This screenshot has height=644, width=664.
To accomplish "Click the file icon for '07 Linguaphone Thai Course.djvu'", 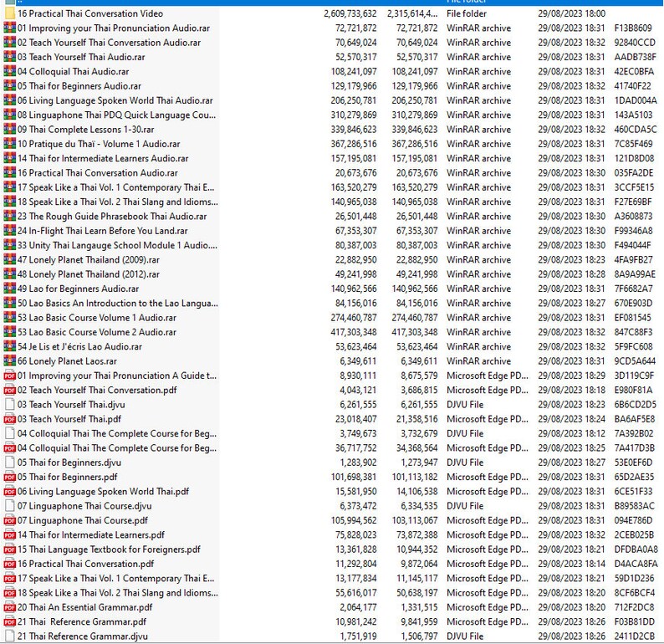I will (x=10, y=505).
